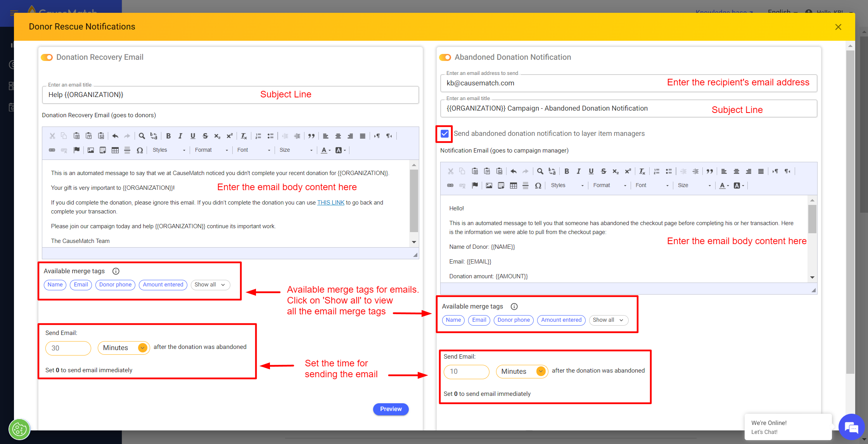Click Italic icon in Notification Email editor

coord(579,171)
